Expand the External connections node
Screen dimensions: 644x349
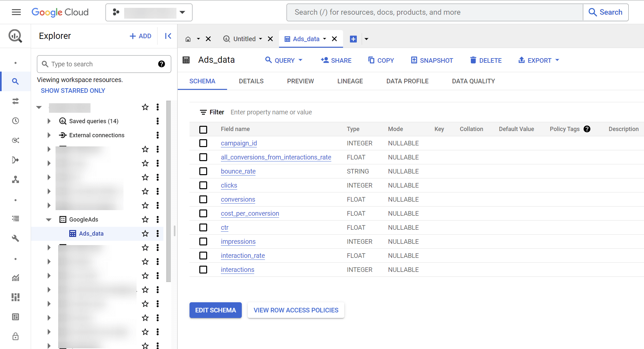[49, 135]
